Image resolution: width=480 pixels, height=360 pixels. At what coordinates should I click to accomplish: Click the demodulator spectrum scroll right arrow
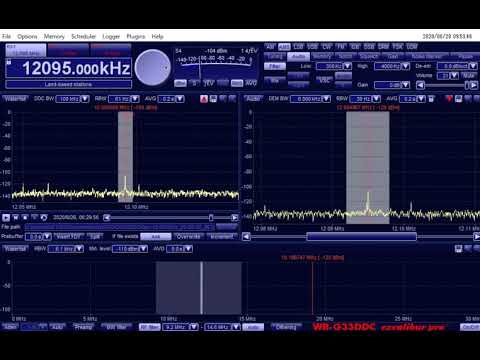[477, 237]
